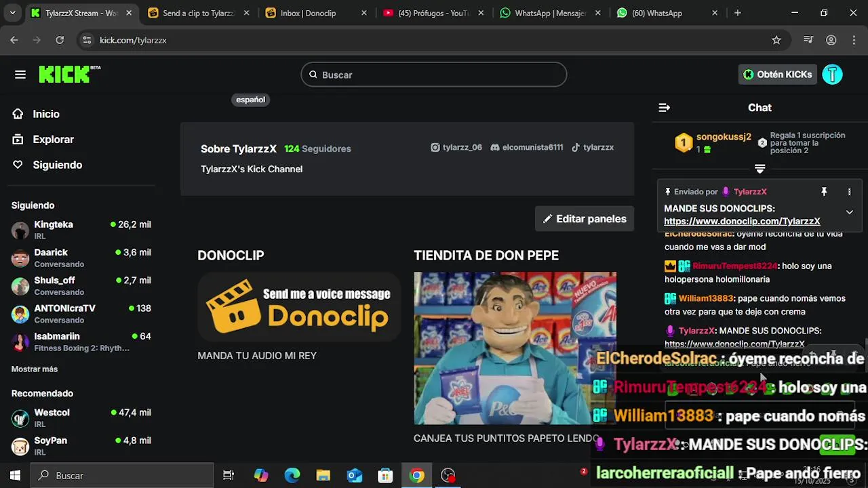Screen dimensions: 868x488
Task: Open the media control icon in Chrome toolbar
Action: 808,40
